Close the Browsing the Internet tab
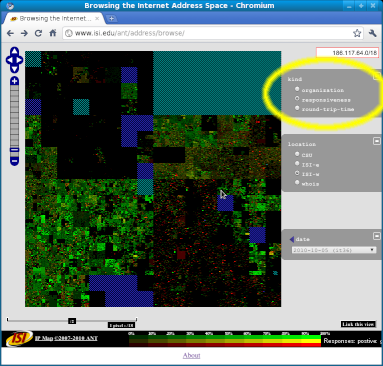The image size is (383, 366). 97,19
